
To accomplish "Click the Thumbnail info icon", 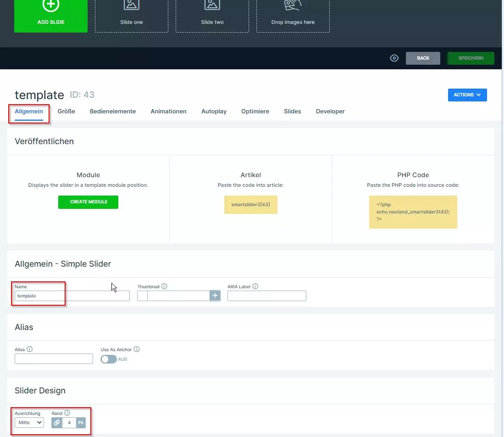I will [164, 286].
